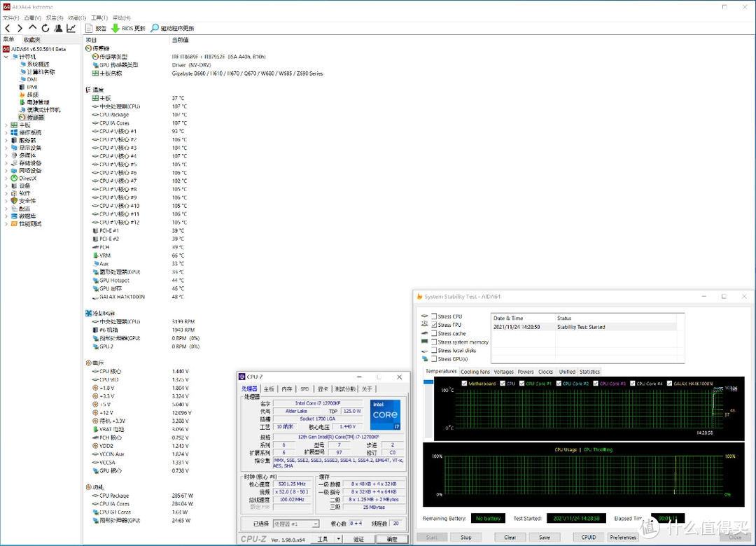Click the blue progress bar beside the temperature graph
This screenshot has height=546, width=756.
428,382
